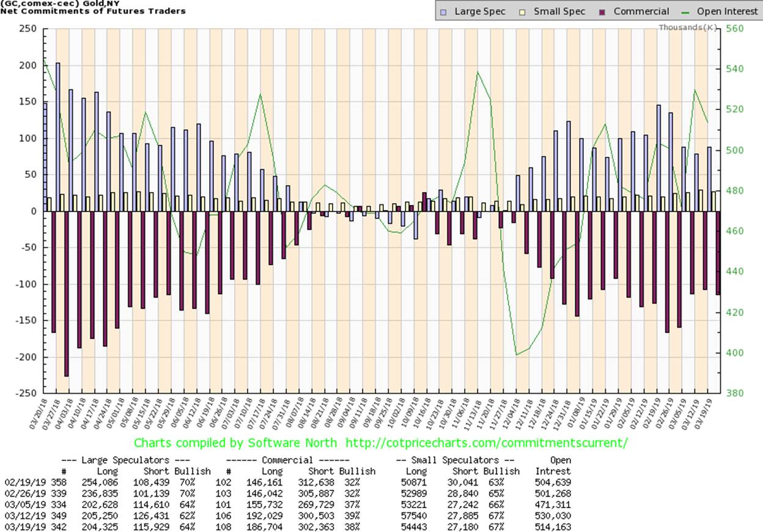Click the deepest Commercial bar at 03/27/18
The image size is (763, 532).
(66, 294)
